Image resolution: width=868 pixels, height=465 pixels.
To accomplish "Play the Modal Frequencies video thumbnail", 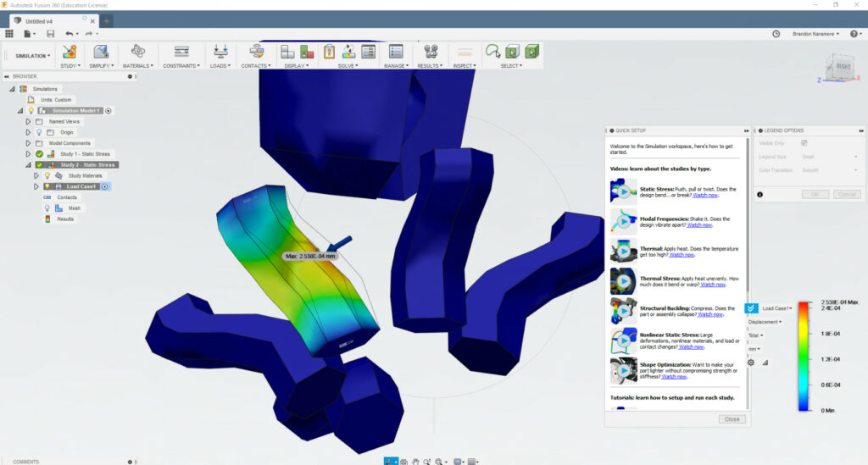I will (x=623, y=221).
